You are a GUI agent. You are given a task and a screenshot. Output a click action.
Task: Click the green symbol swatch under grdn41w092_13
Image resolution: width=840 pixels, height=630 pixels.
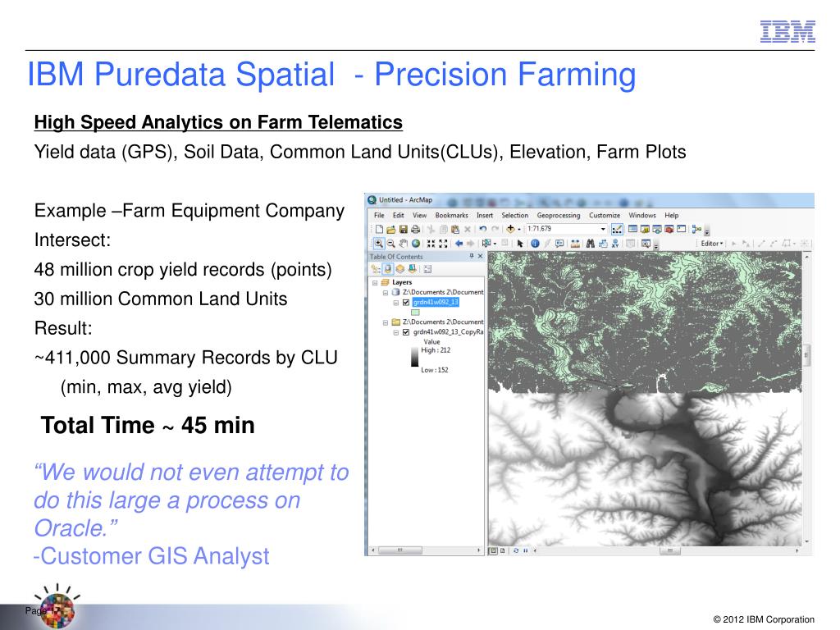coord(415,313)
